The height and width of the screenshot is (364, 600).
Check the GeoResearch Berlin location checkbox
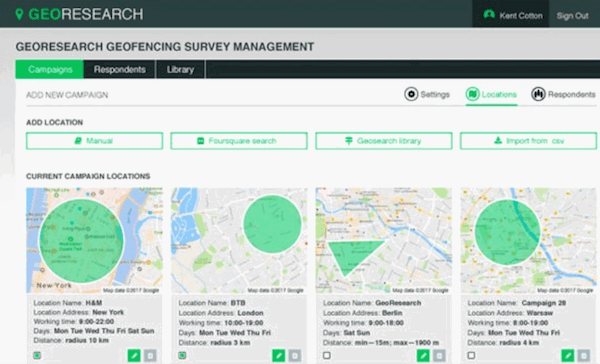tap(326, 356)
